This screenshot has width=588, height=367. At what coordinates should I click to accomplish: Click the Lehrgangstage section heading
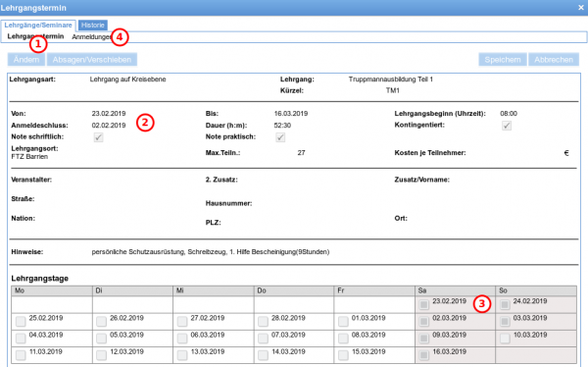coord(40,279)
